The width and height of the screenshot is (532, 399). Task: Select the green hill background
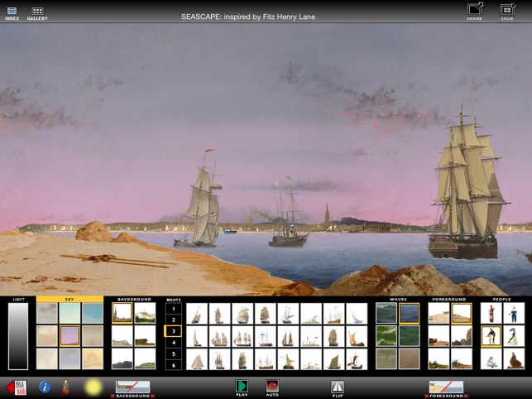click(x=145, y=359)
